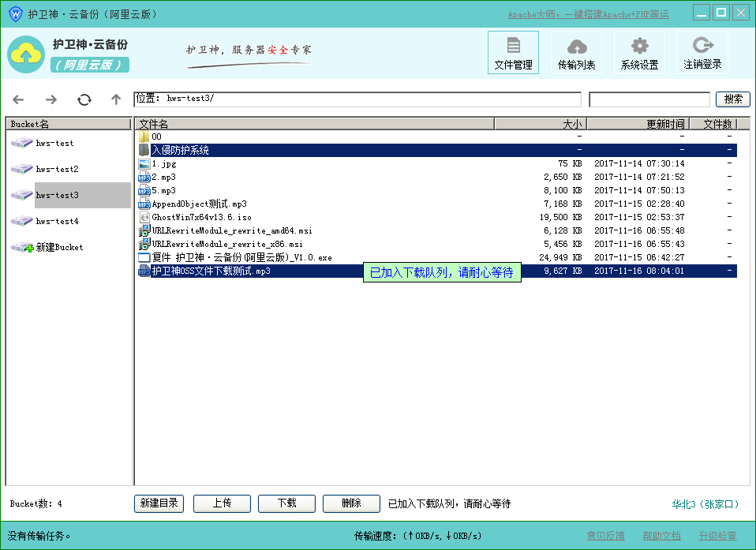Click the 搜索 search button

pos(733,99)
